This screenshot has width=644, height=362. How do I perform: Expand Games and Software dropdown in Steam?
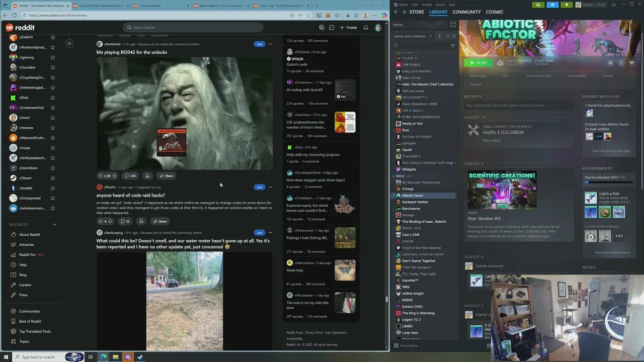413,36
